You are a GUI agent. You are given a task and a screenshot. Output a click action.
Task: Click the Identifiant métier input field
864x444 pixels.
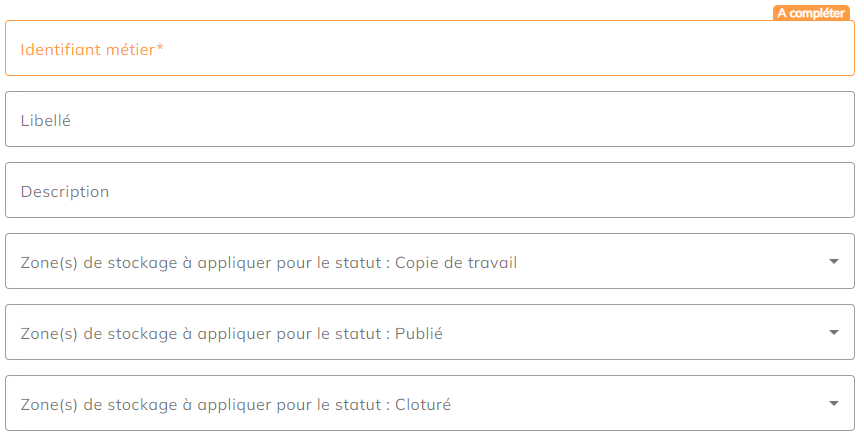tap(430, 48)
